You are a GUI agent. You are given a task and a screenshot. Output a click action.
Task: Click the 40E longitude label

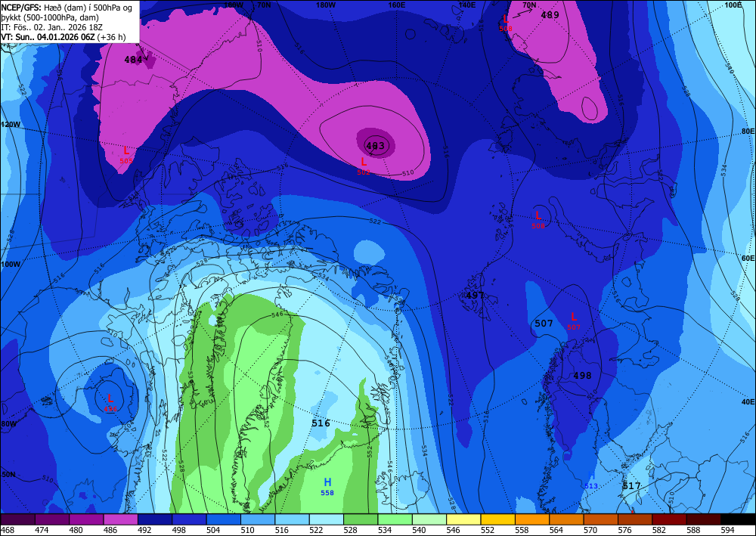pos(748,401)
